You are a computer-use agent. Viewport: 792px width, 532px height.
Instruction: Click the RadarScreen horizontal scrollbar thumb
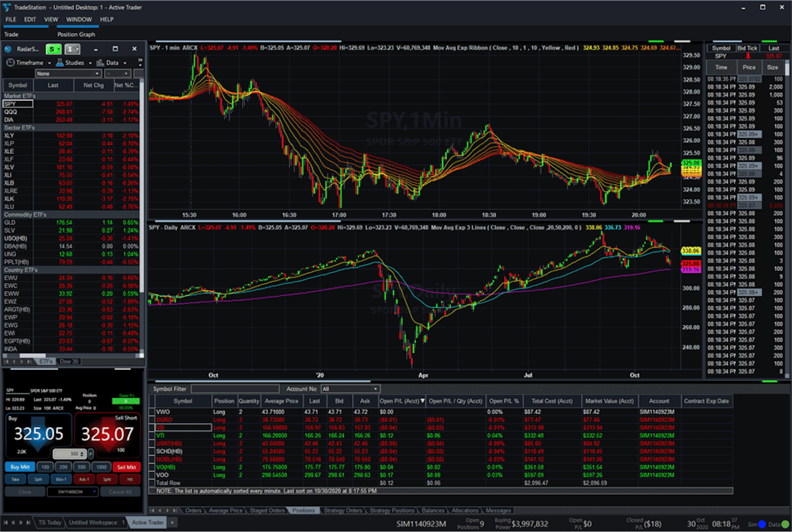(33, 356)
